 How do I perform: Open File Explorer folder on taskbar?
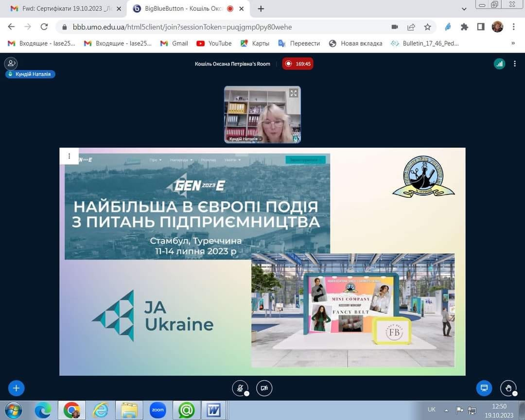click(x=129, y=410)
